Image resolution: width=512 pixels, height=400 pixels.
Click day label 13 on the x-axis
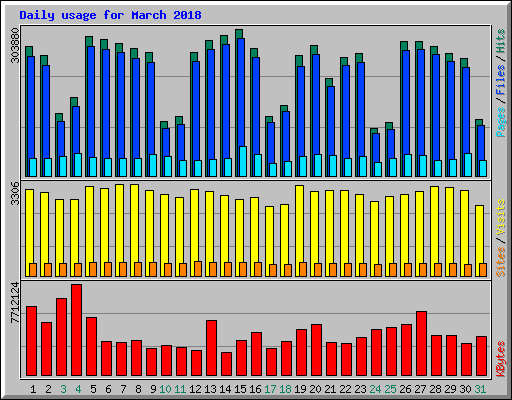pyautogui.click(x=210, y=389)
